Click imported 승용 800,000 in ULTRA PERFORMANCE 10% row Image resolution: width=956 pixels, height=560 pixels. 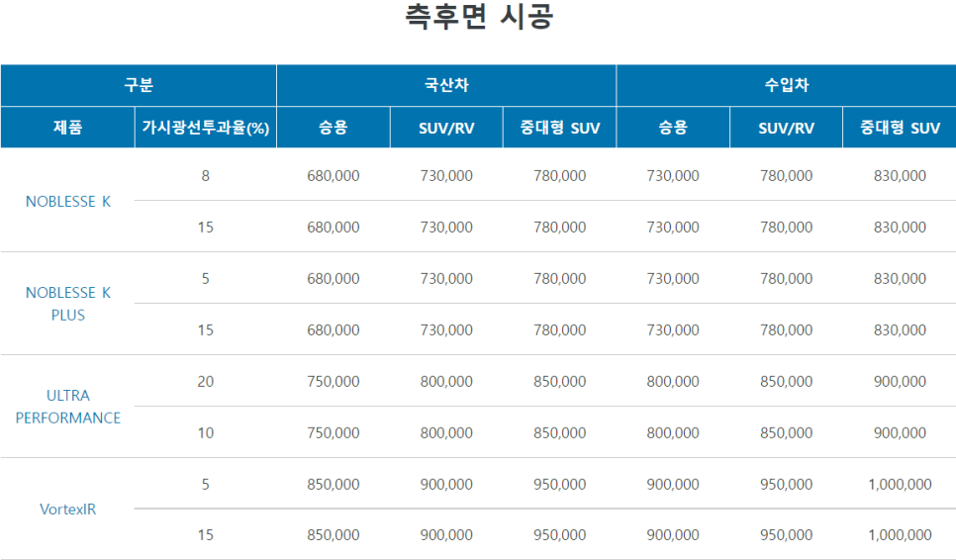(x=673, y=433)
